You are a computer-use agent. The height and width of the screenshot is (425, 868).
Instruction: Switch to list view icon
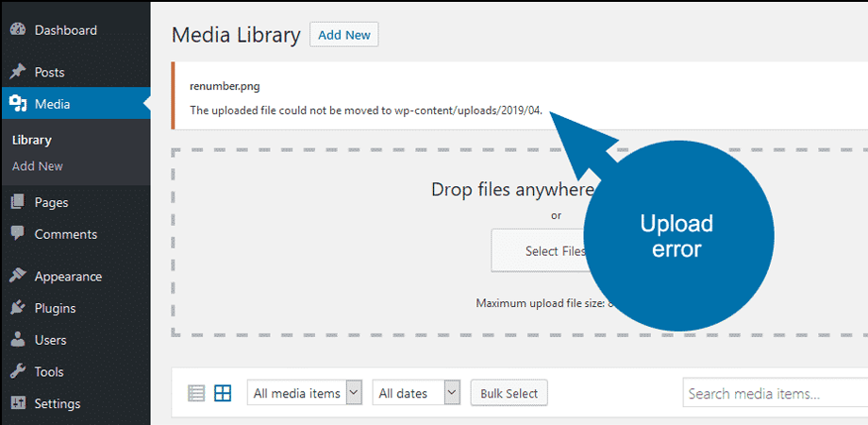point(196,394)
